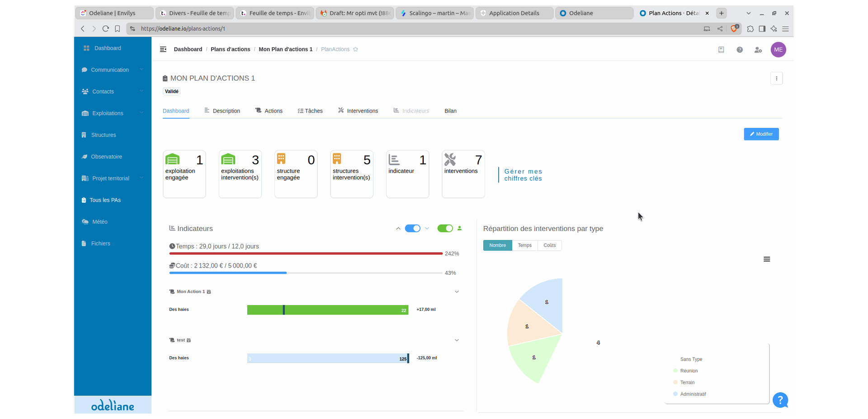Collapse the test action section
Screen dimensions: 868x419
tap(457, 340)
